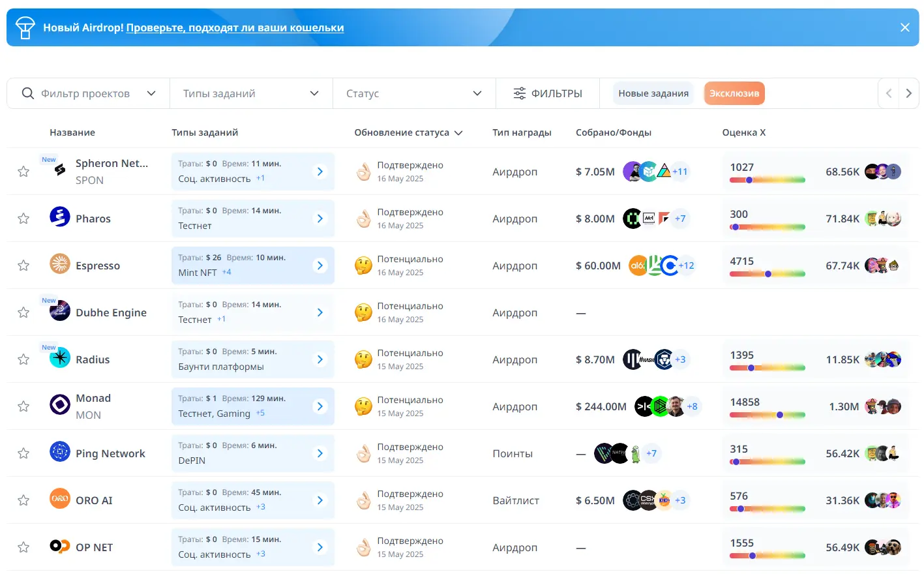Viewport: 924px width, 574px height.
Task: Open the ФИЛЬТРЫ panel
Action: coord(548,93)
